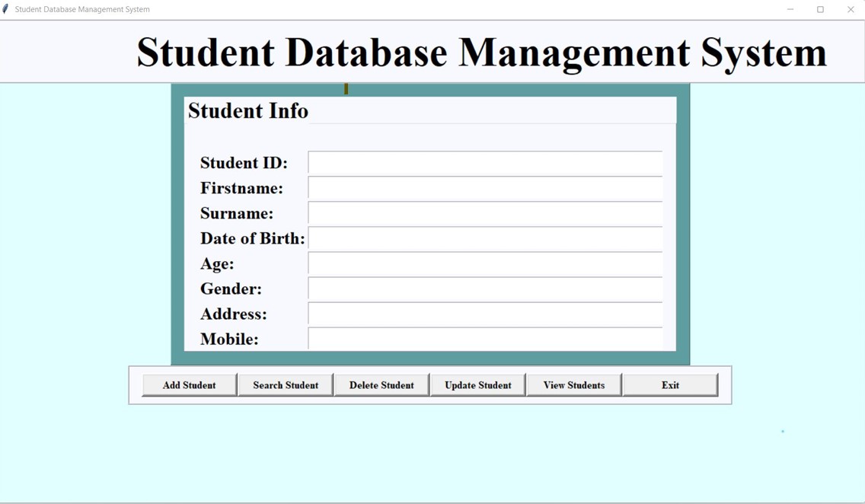This screenshot has height=504, width=865.
Task: Maximize the application window
Action: pos(820,9)
